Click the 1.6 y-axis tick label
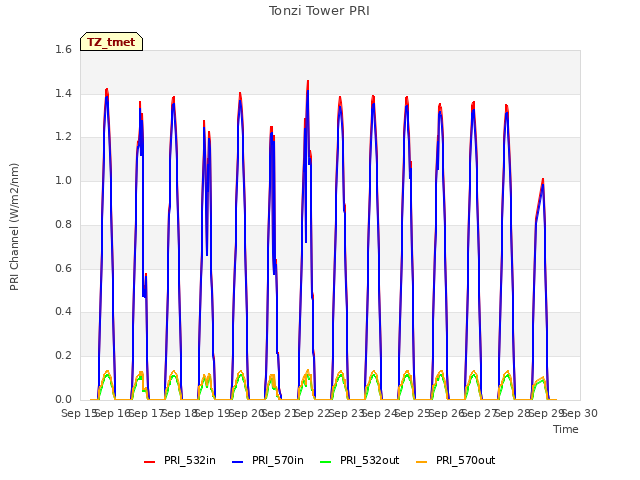 63,49
